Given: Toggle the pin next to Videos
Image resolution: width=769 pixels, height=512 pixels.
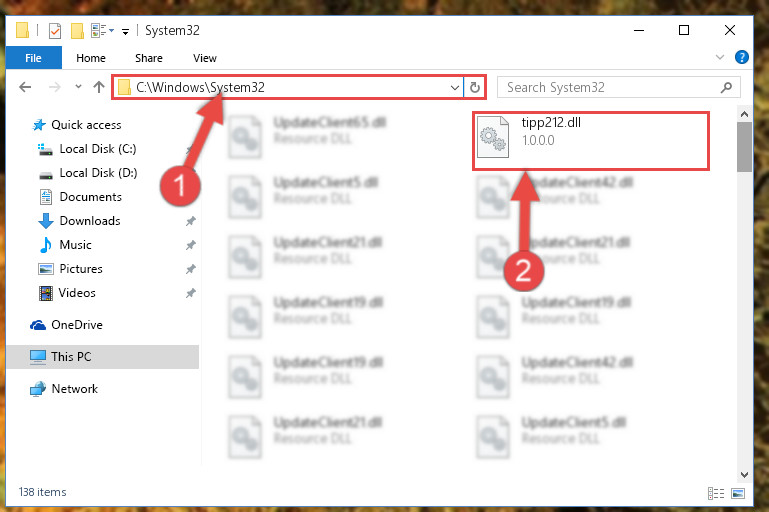Looking at the screenshot, I should coord(191,293).
